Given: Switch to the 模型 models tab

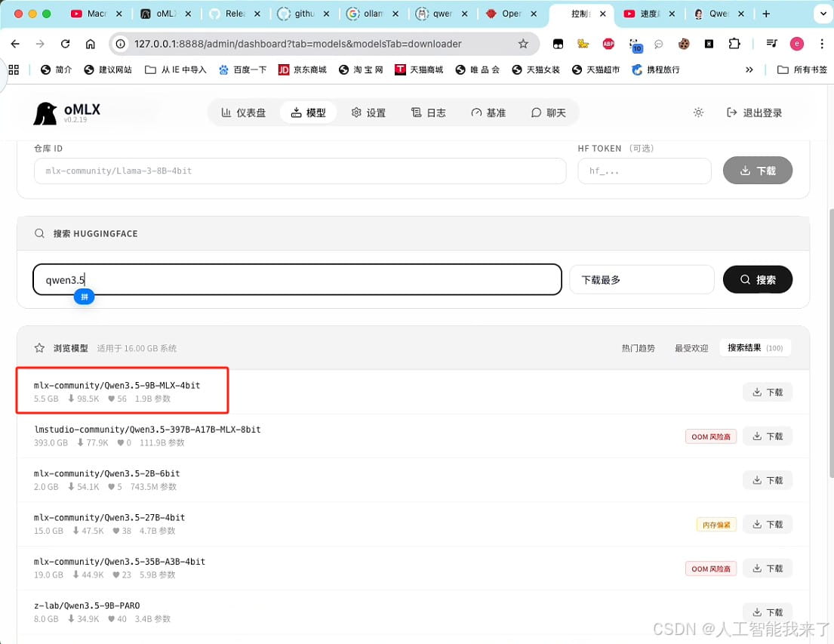Looking at the screenshot, I should click(x=308, y=112).
